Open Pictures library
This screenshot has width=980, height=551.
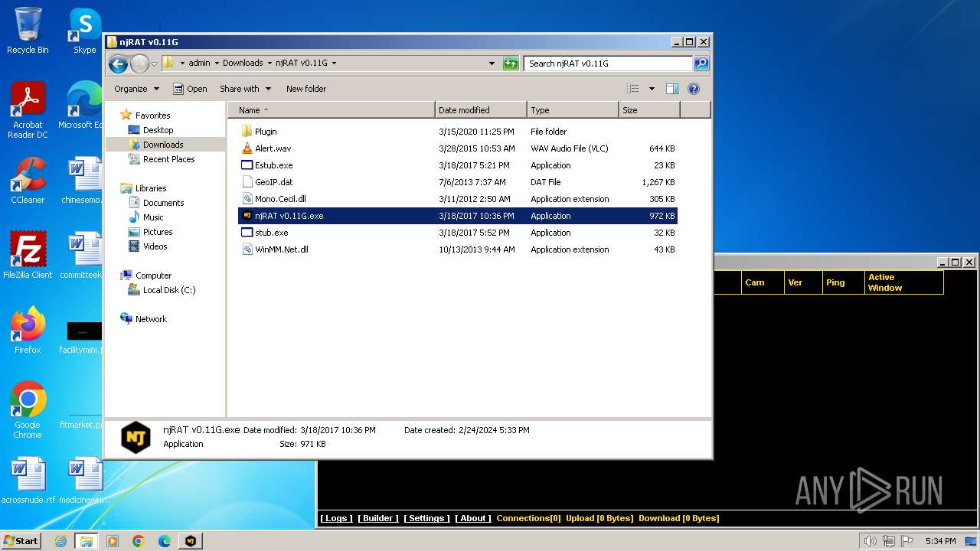coord(158,232)
